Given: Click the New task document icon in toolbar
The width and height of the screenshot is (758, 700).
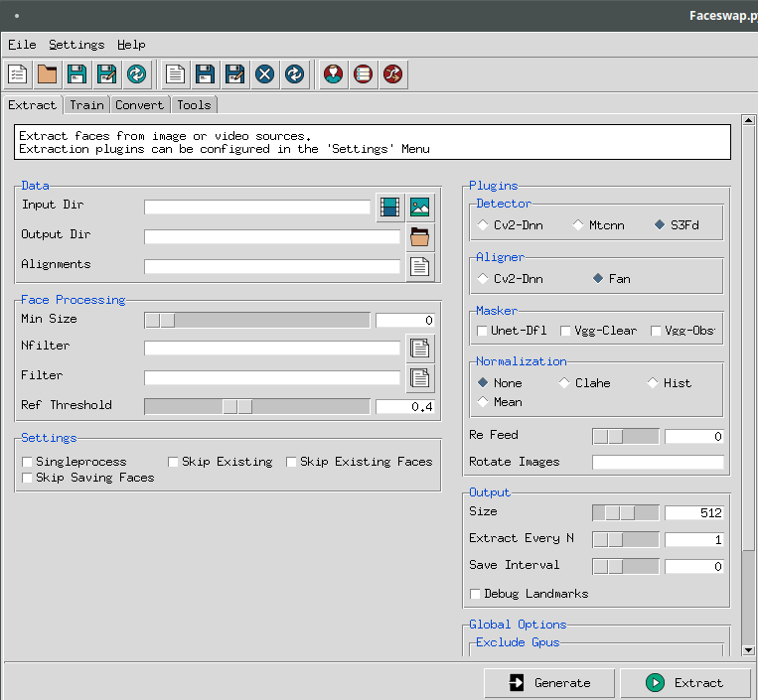Looking at the screenshot, I should [175, 74].
